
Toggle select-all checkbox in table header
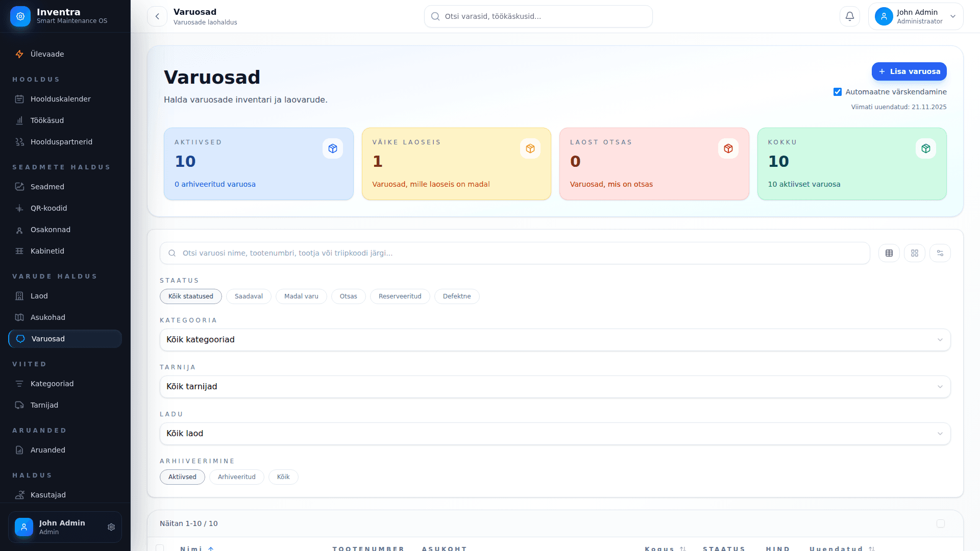pyautogui.click(x=160, y=547)
